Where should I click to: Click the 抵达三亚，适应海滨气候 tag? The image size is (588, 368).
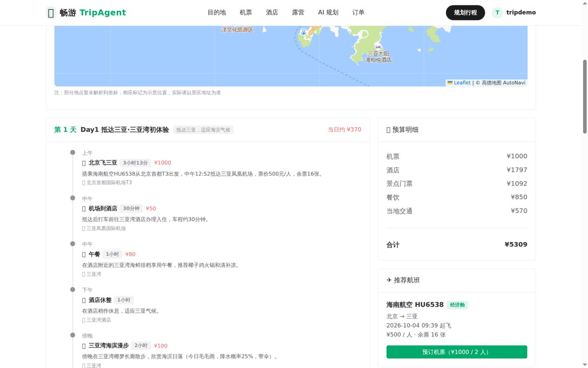point(203,130)
